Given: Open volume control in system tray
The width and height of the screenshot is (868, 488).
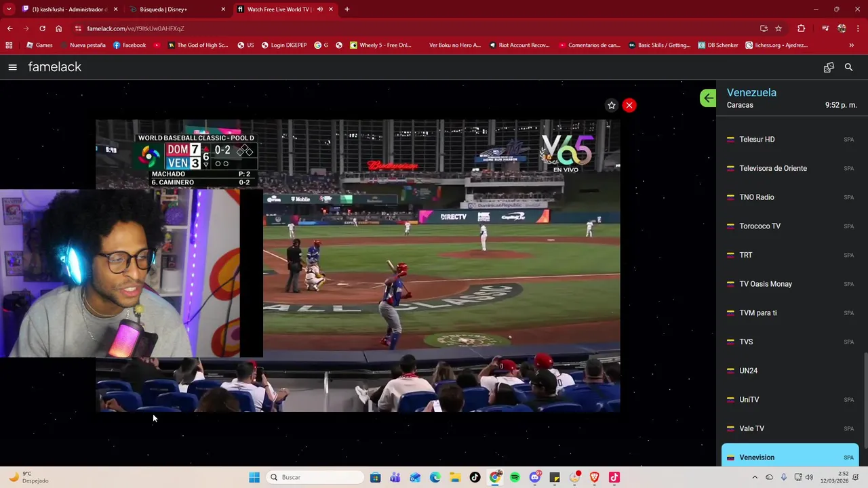Looking at the screenshot, I should coord(809,477).
